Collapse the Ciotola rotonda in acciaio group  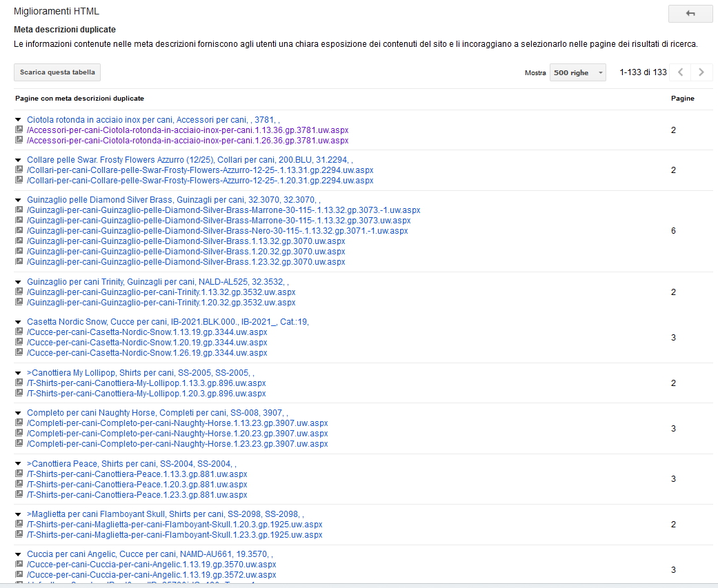[x=19, y=120]
